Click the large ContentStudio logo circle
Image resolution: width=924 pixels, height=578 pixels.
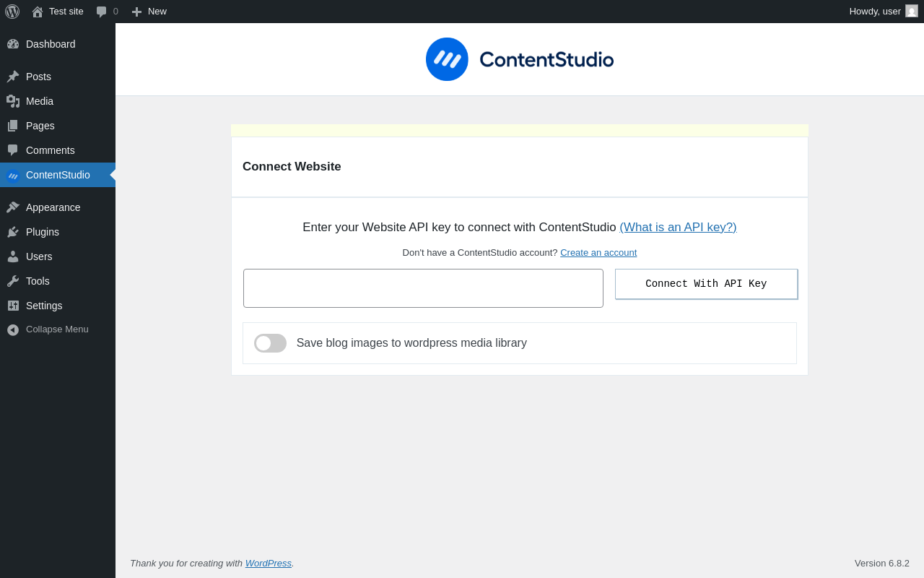pos(447,59)
